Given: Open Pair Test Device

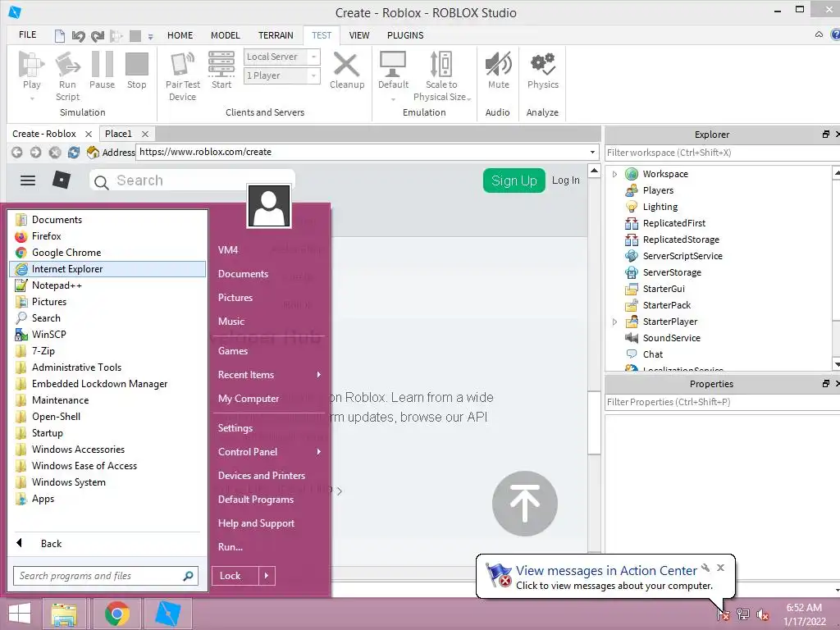Looking at the screenshot, I should [x=183, y=64].
